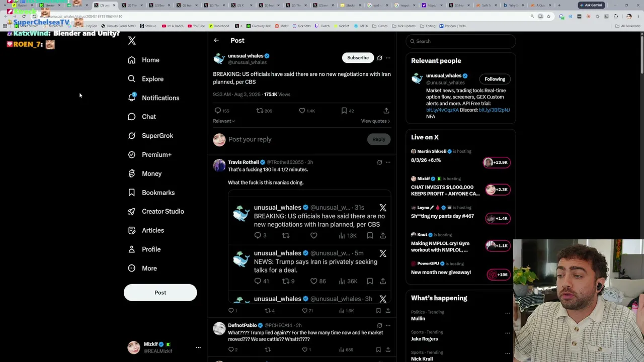The height and width of the screenshot is (362, 644).
Task: Click the Profile icon in the sidebar
Action: 132,249
